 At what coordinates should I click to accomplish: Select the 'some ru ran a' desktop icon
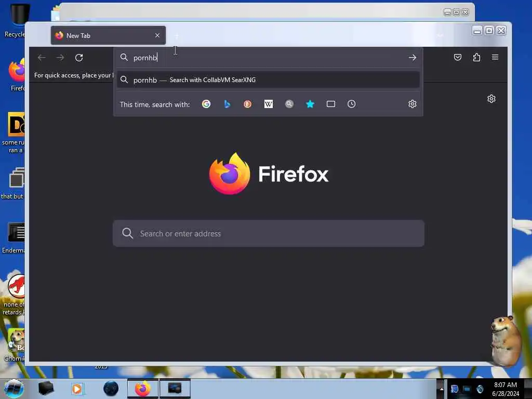[14, 132]
